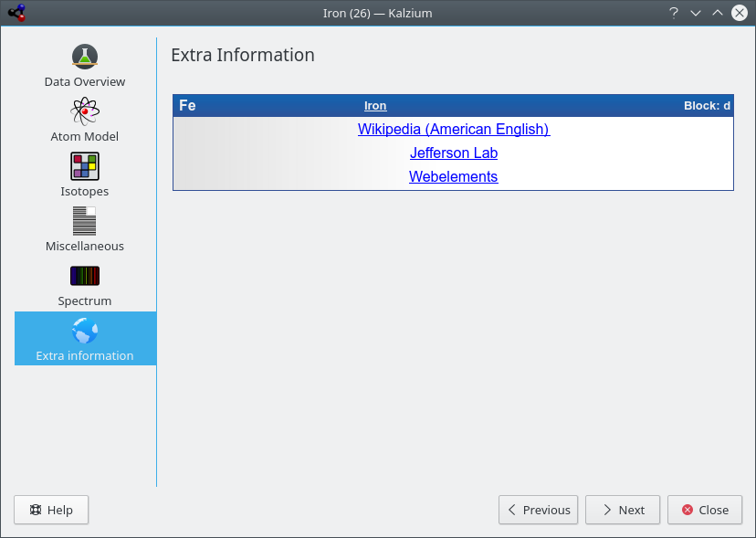Go to Next element

622,510
